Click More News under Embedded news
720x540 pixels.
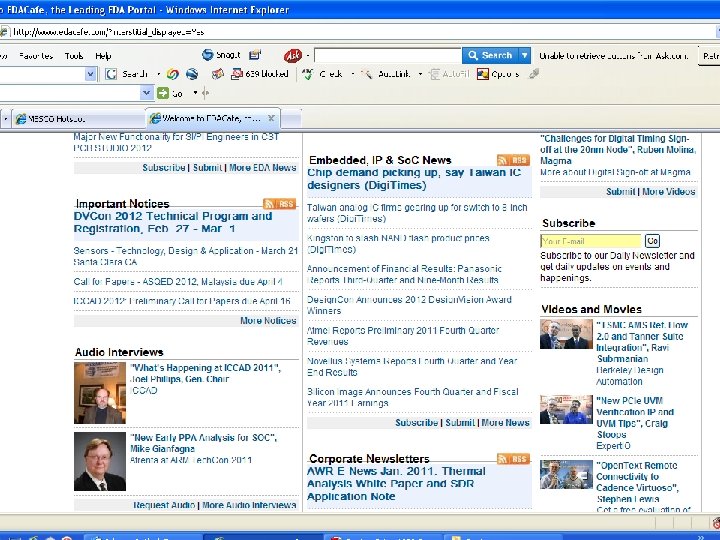[506, 422]
